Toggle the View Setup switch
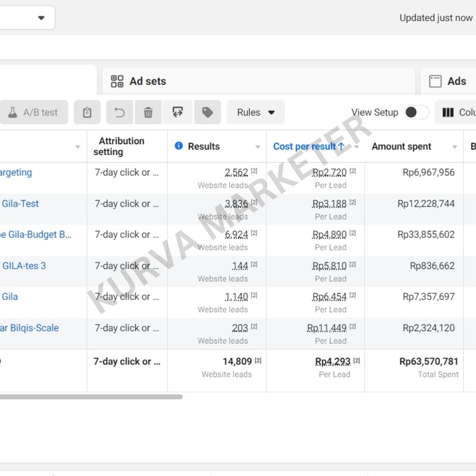The image size is (476, 476). pyautogui.click(x=416, y=112)
